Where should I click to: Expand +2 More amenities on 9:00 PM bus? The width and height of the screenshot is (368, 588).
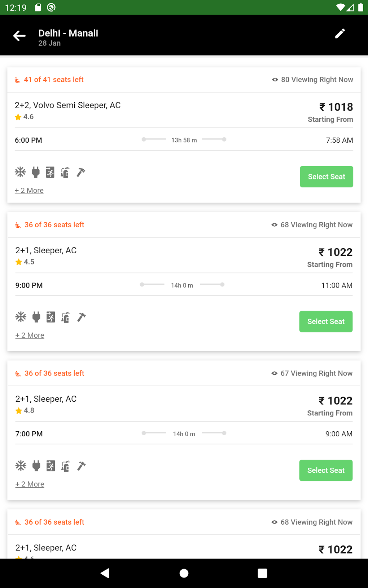[x=30, y=335]
